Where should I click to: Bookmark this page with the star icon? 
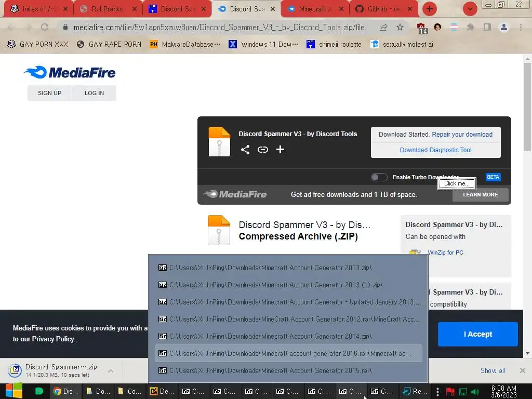click(x=400, y=27)
